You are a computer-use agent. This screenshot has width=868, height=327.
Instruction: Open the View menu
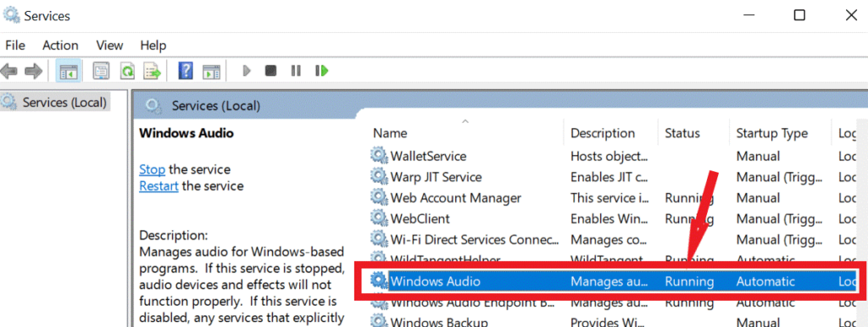click(x=109, y=46)
